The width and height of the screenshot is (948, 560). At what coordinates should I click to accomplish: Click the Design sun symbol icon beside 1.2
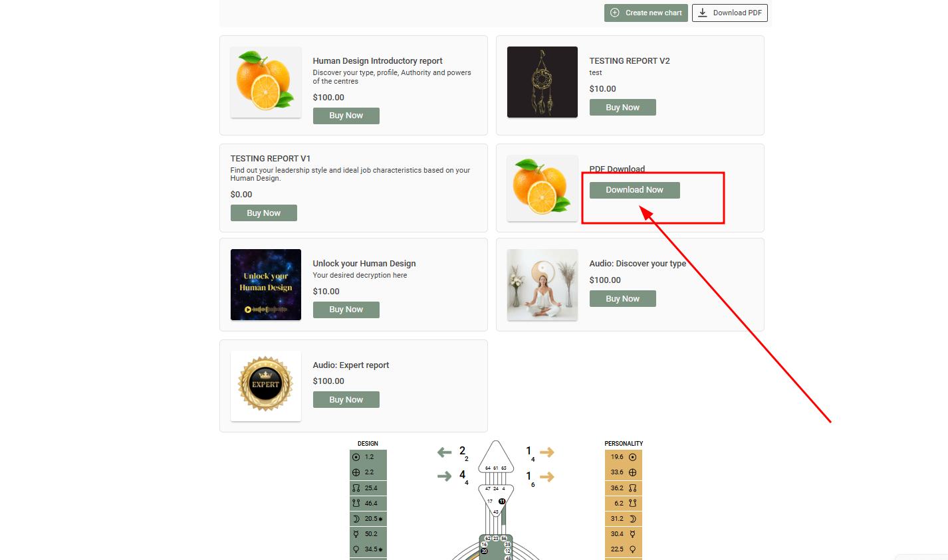(356, 457)
